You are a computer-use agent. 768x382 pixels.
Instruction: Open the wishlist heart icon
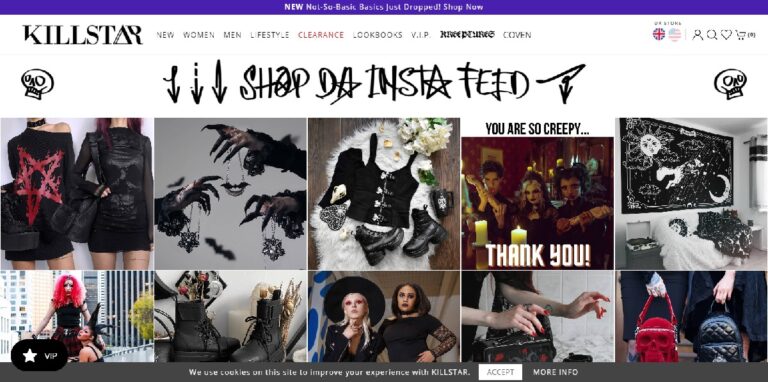[x=726, y=35]
